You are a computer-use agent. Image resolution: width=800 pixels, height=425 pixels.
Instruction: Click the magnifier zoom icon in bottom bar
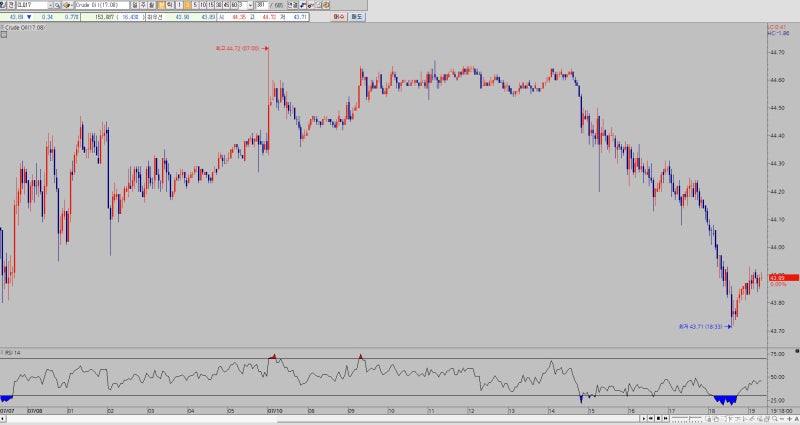(774, 418)
